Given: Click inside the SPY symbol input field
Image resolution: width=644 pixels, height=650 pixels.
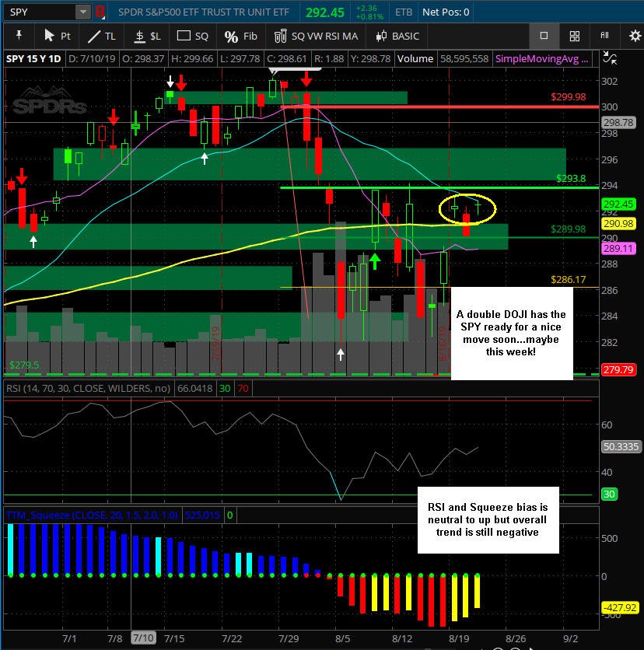Looking at the screenshot, I should 40,12.
